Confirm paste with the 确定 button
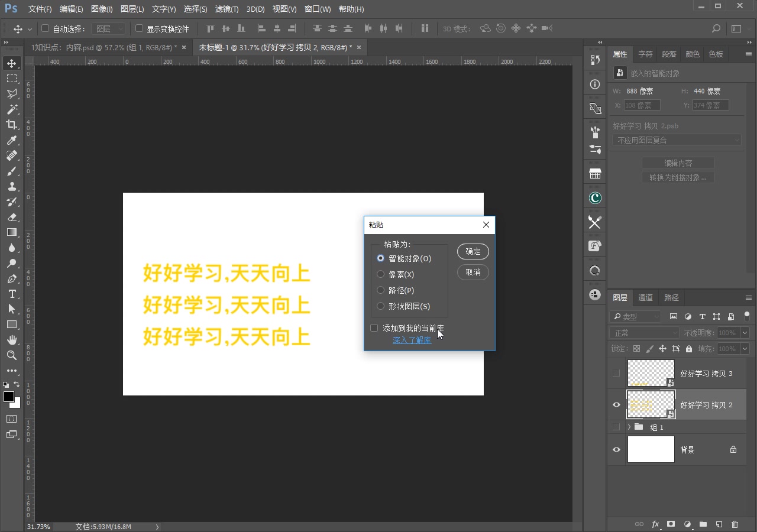Screen dimensions: 757x532 coord(473,251)
